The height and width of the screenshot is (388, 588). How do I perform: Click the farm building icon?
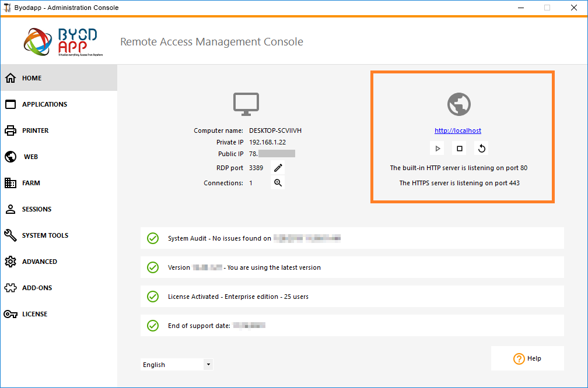click(x=10, y=183)
